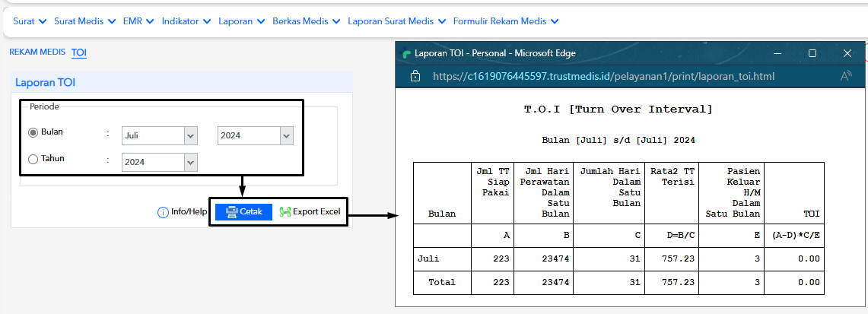Click the 'Total' row label in table
The image size is (868, 314).
(442, 282)
